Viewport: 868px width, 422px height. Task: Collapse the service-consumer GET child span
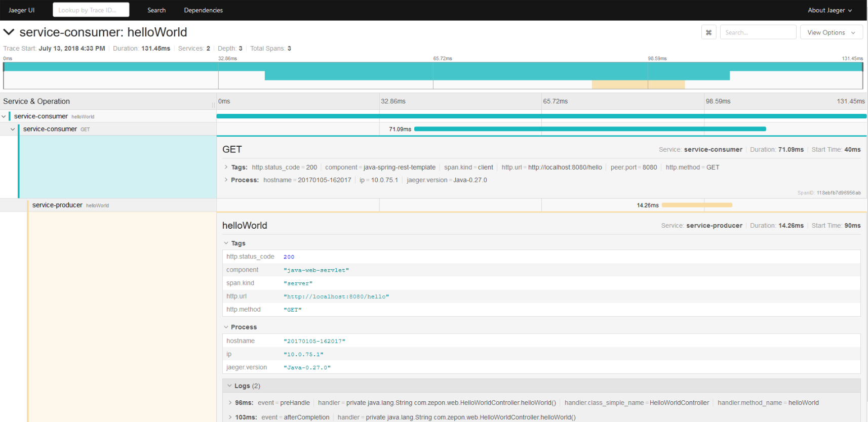click(13, 129)
